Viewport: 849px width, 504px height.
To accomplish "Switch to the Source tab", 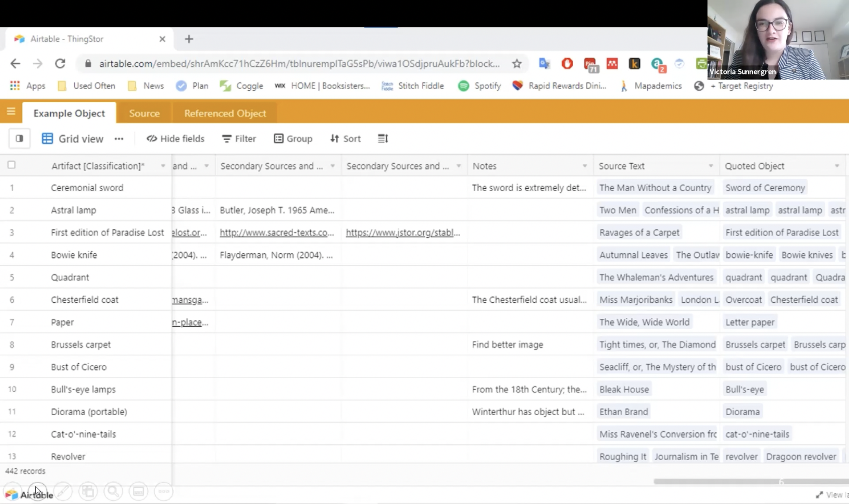I will (144, 113).
